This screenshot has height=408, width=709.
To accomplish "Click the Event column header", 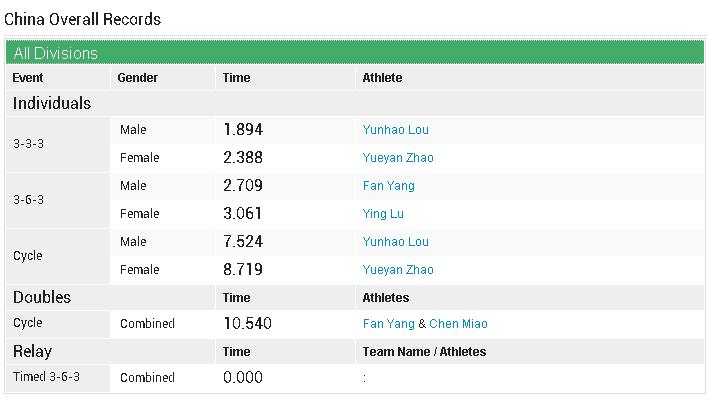I will click(x=28, y=78).
